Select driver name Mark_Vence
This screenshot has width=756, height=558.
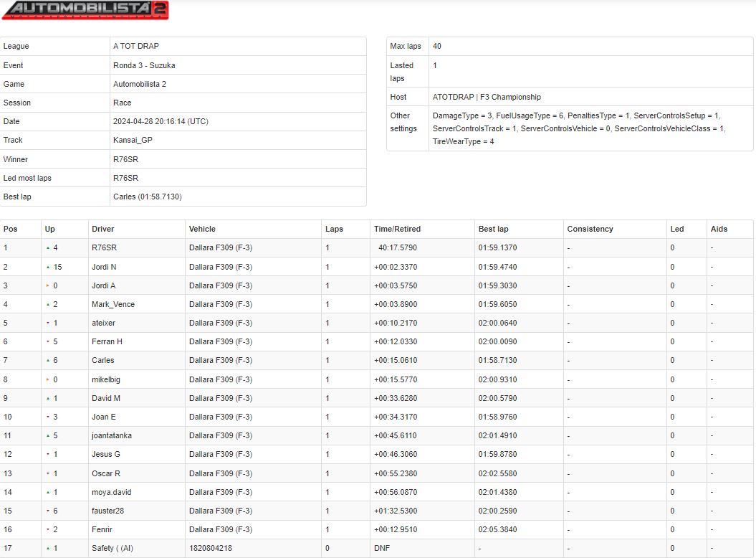tap(113, 304)
